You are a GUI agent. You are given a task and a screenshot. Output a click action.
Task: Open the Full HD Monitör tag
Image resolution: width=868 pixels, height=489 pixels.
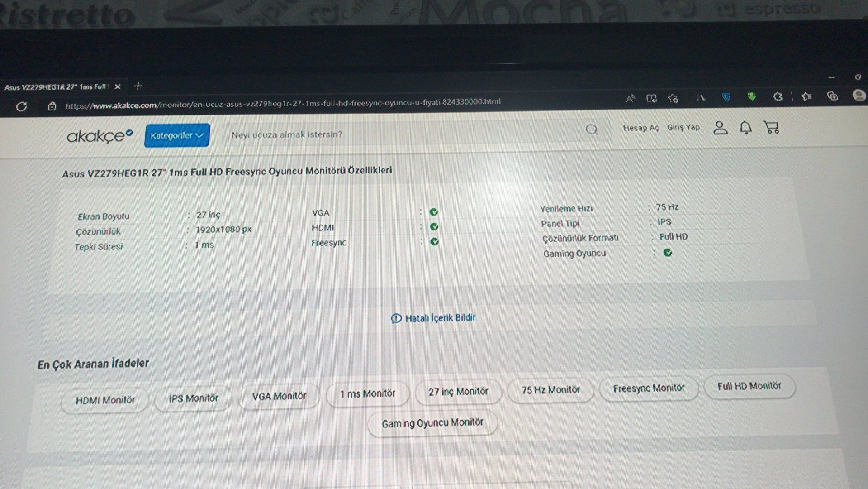point(749,386)
